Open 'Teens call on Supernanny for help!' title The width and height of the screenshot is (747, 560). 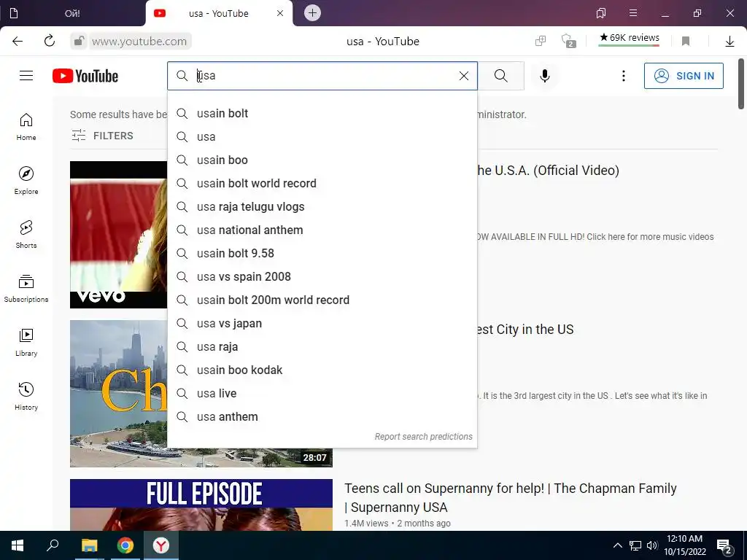pos(510,497)
